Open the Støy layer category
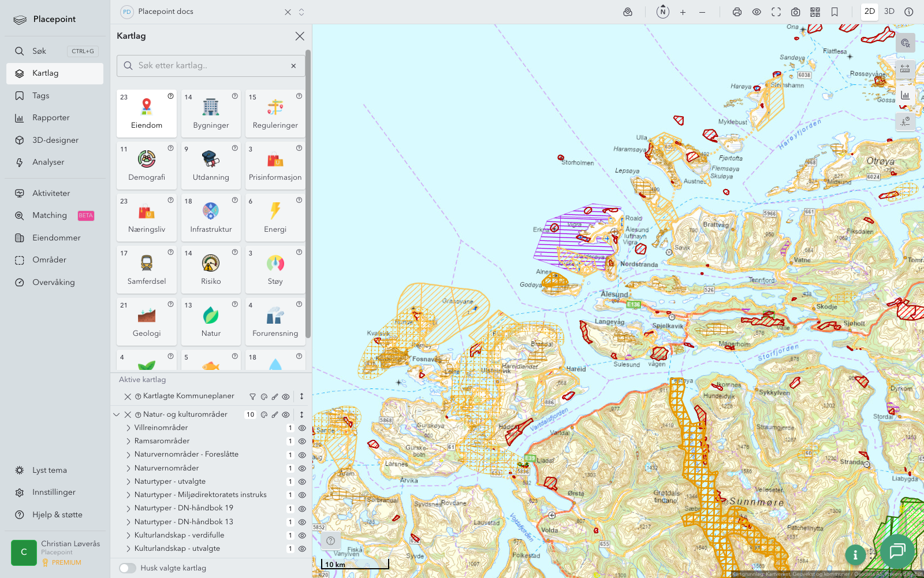The image size is (924, 578). [275, 269]
